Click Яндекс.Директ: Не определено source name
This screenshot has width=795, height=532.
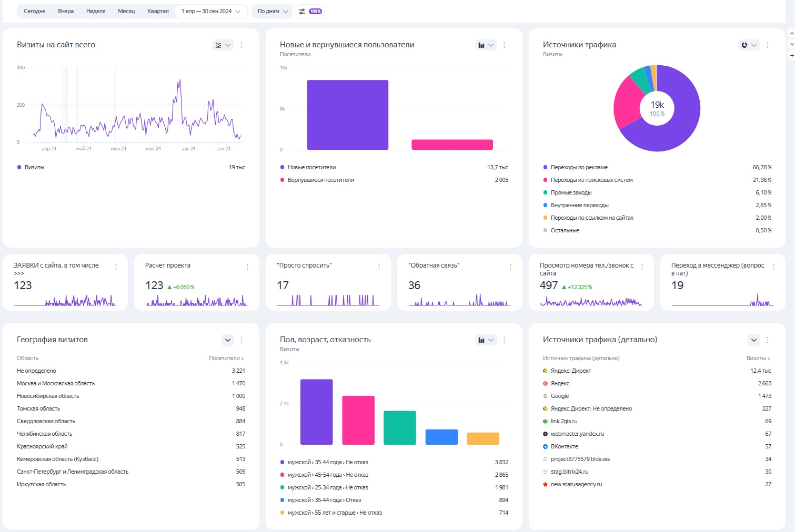pyautogui.click(x=591, y=409)
